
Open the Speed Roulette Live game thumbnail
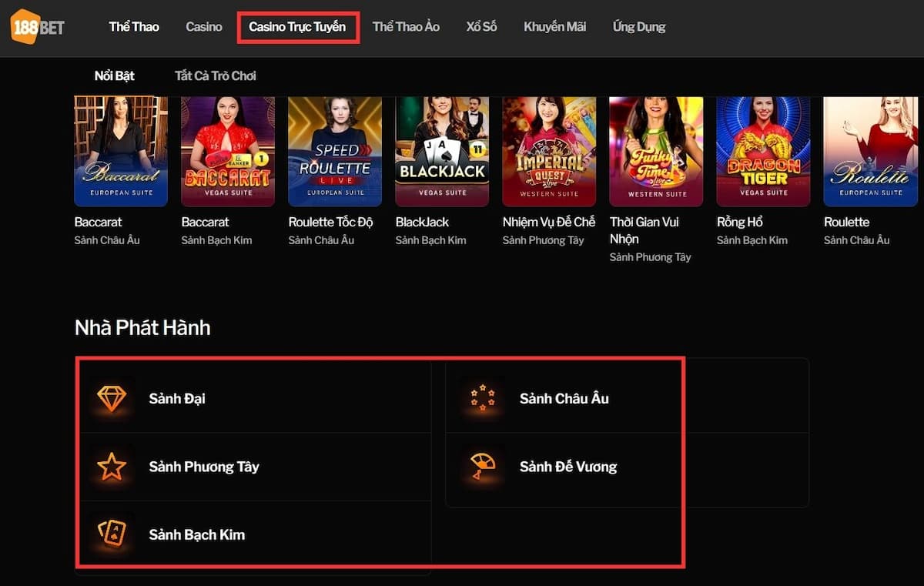pos(335,151)
